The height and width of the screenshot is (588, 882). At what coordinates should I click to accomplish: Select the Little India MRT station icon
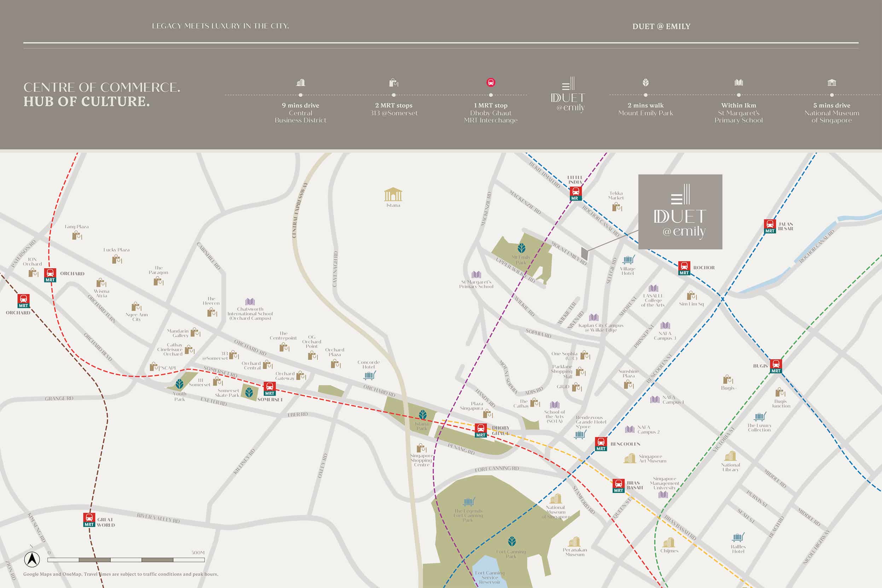coord(575,193)
